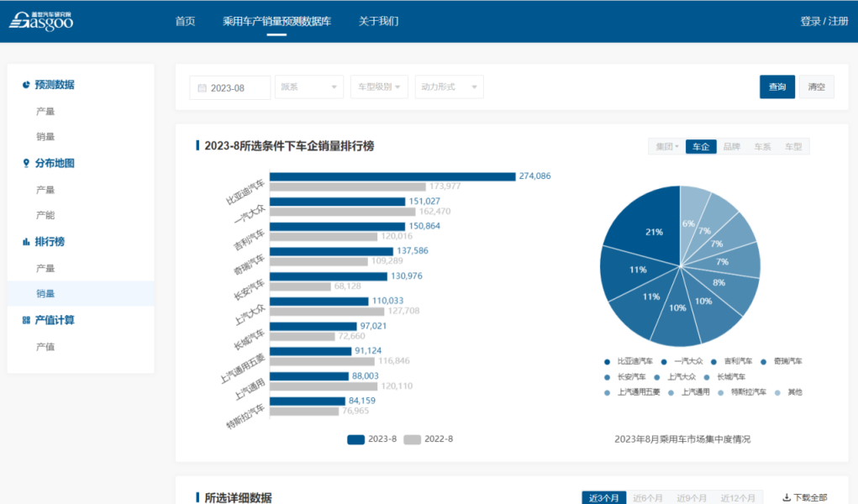Open 产量 under 分布地图
Viewport: 858px width, 504px height.
[45, 190]
